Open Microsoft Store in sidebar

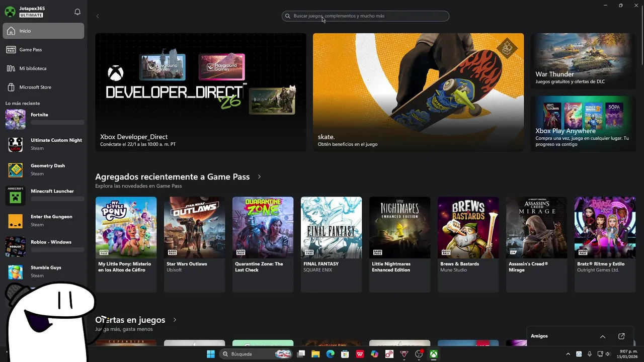tap(43, 87)
